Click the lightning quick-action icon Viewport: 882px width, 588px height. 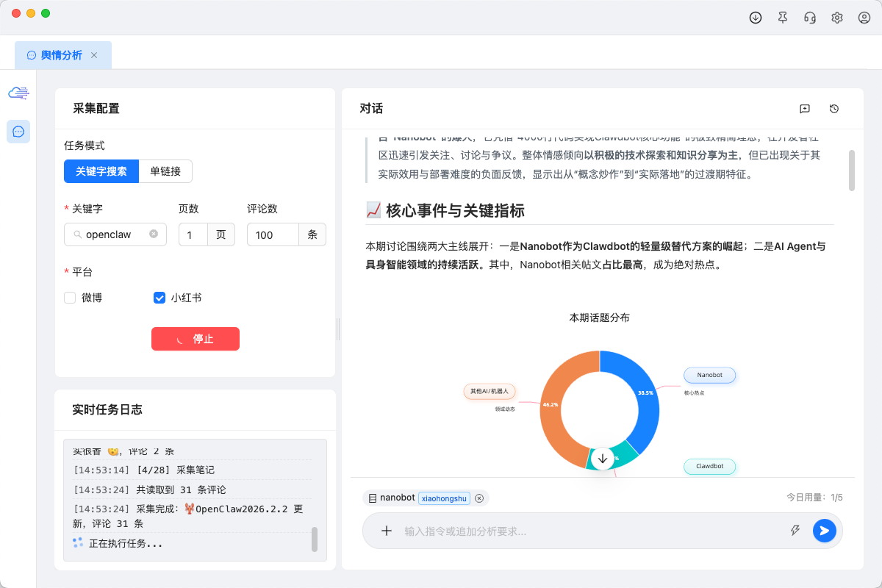(x=795, y=531)
